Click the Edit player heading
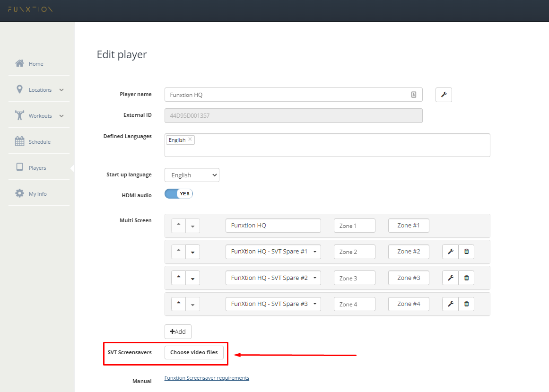549x392 pixels. [x=122, y=54]
